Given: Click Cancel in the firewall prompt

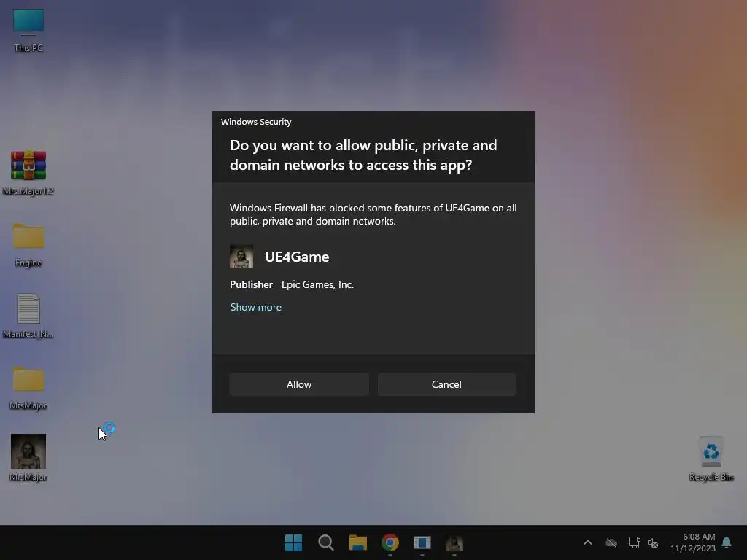Looking at the screenshot, I should (x=446, y=384).
